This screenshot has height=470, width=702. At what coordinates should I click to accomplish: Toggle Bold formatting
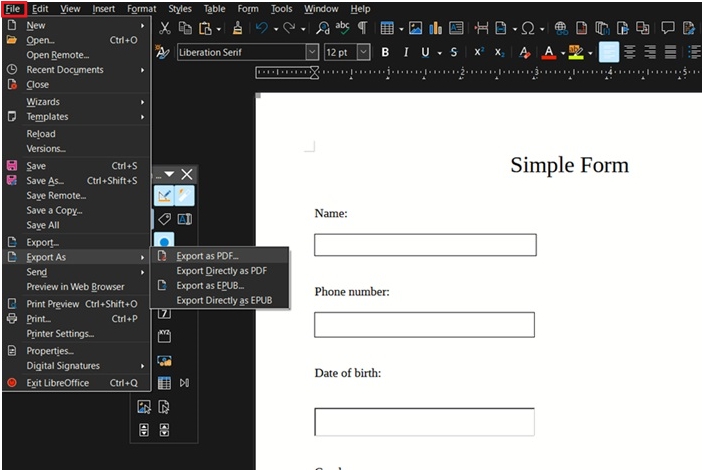click(385, 52)
